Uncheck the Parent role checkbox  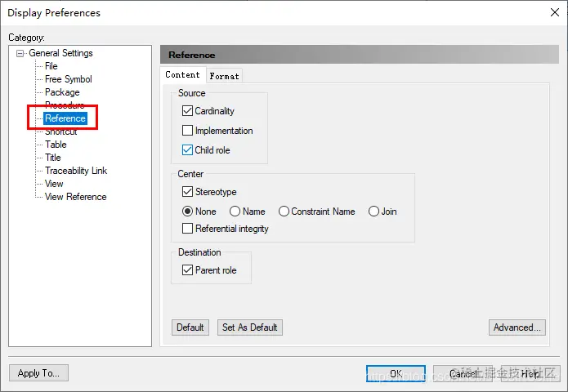pyautogui.click(x=187, y=270)
